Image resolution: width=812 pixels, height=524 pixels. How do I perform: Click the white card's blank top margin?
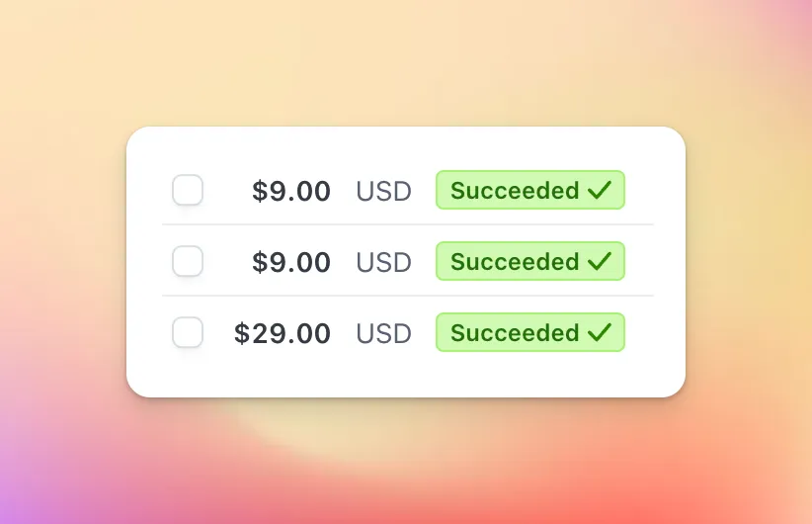(x=406, y=146)
